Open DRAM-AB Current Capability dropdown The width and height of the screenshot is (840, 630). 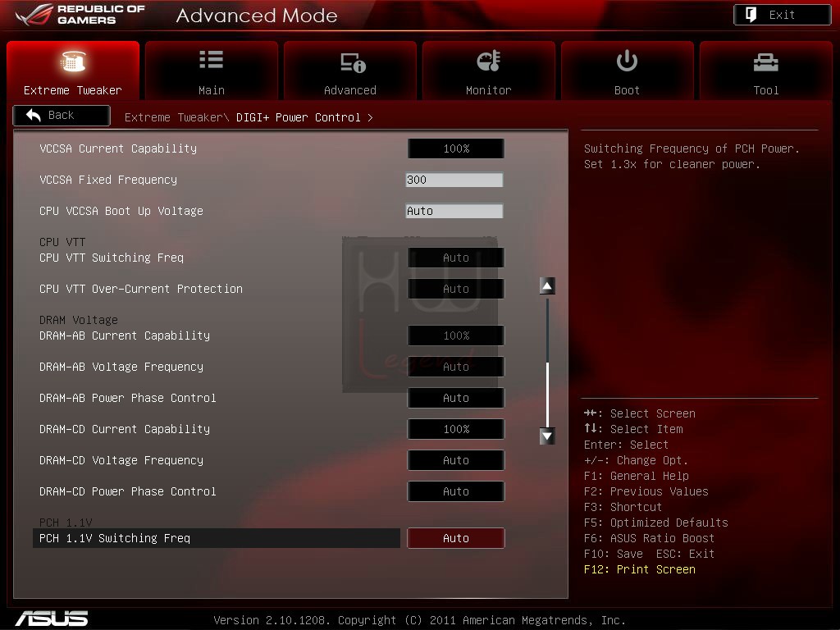coord(456,336)
